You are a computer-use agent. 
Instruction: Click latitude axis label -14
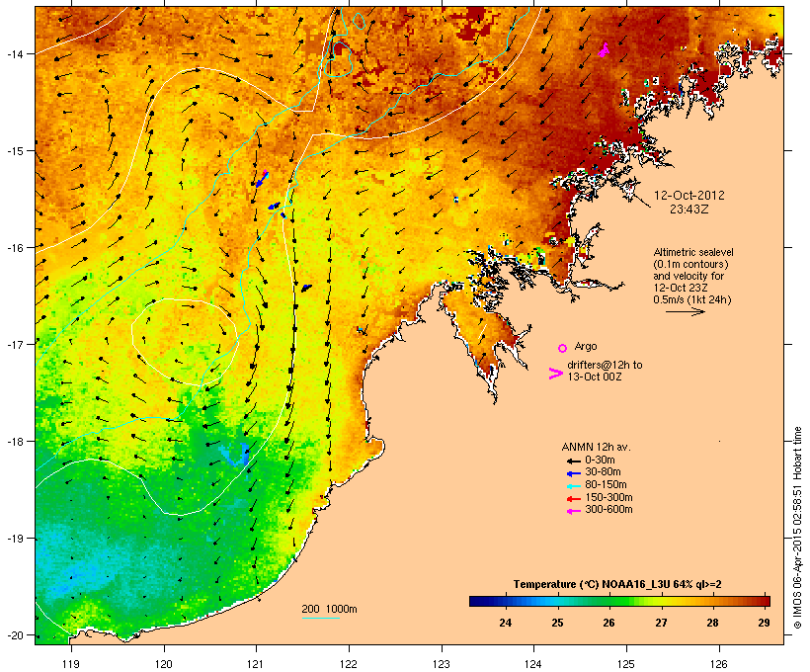click(15, 53)
